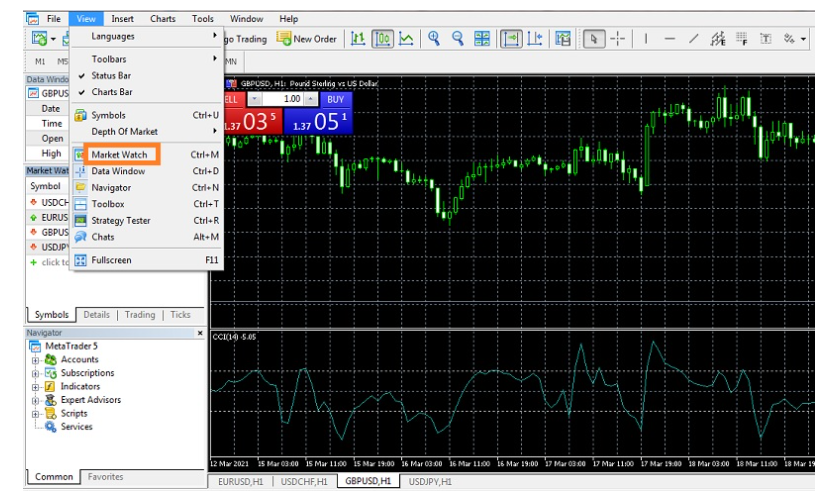Open the Favorites tab in Navigator

[x=106, y=476]
